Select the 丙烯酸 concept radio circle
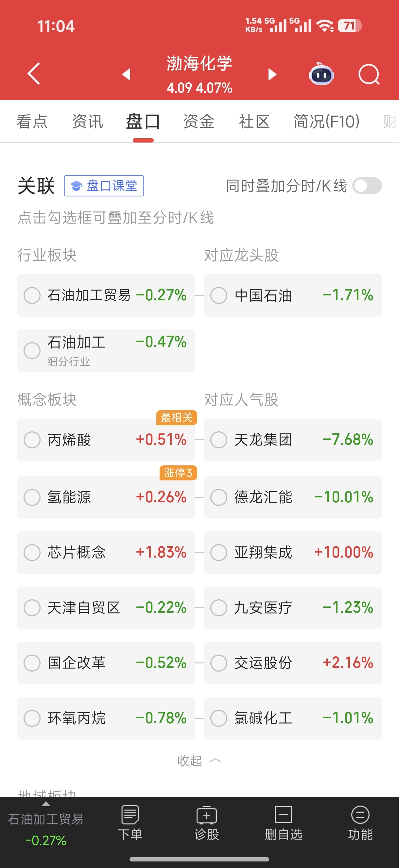 (x=32, y=440)
